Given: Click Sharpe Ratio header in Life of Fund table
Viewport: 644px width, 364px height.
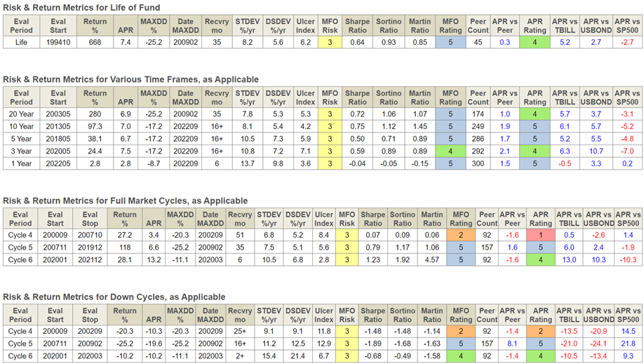Looking at the screenshot, I should 357,26.
